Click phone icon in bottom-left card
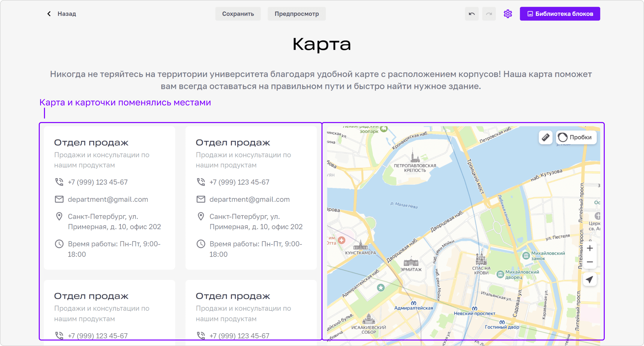The image size is (644, 346). coord(59,336)
